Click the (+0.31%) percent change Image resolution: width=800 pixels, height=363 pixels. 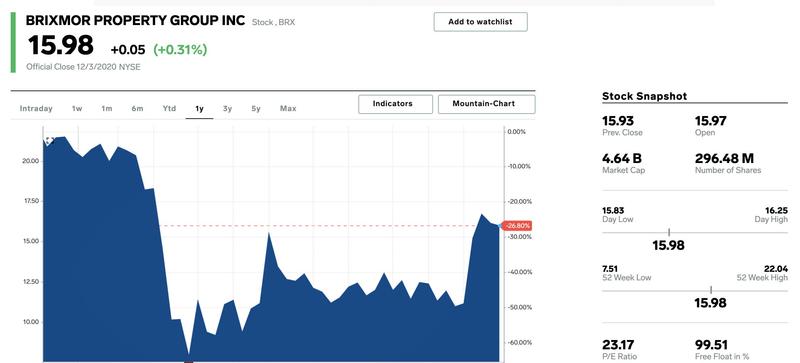pos(180,50)
